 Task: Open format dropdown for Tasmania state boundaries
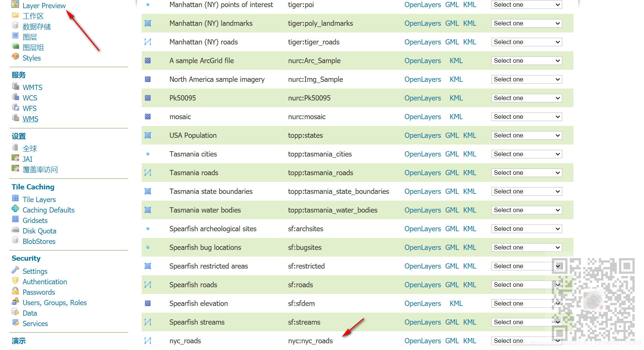(526, 191)
